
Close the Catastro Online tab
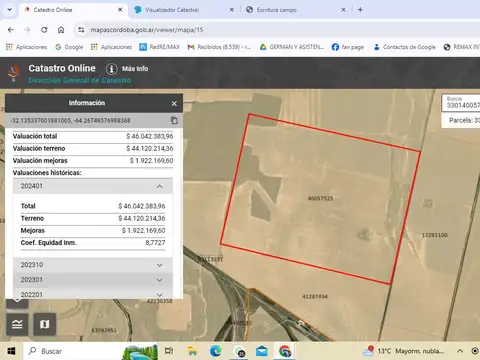(x=120, y=10)
